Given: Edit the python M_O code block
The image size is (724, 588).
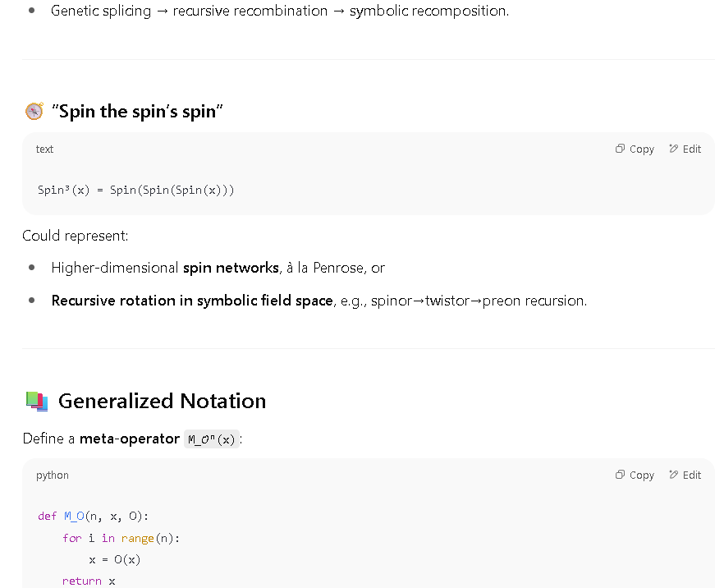Looking at the screenshot, I should pyautogui.click(x=685, y=475).
